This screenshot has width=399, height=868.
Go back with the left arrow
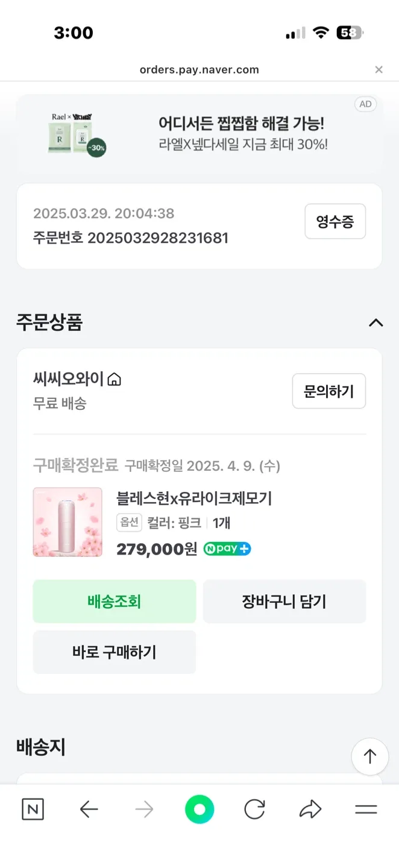[89, 809]
